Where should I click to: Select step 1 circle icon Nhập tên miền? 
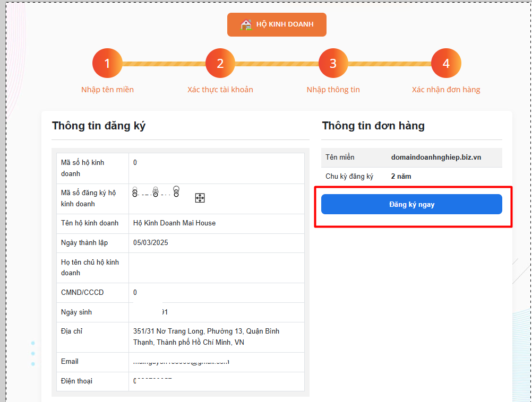point(107,63)
